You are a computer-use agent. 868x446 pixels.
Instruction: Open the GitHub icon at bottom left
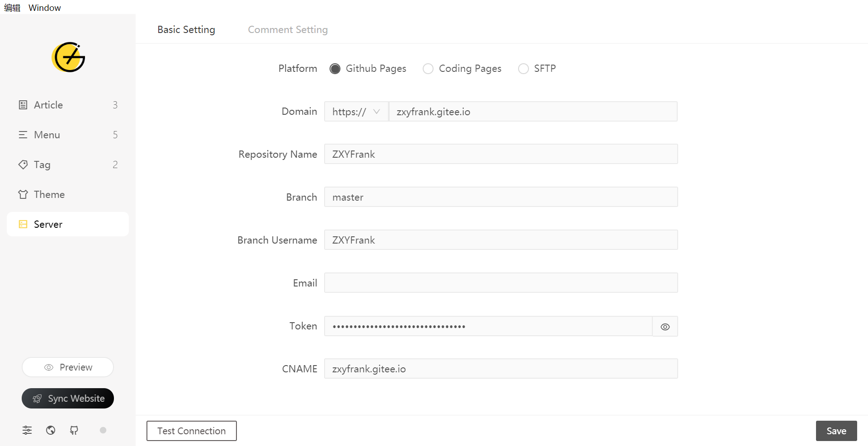74,430
